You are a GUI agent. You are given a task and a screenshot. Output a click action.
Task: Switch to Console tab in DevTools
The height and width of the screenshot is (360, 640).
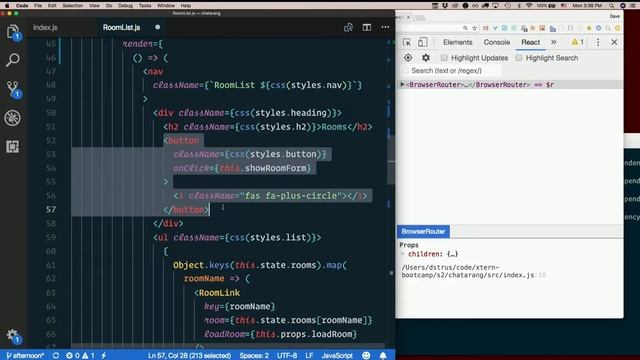[x=497, y=42]
